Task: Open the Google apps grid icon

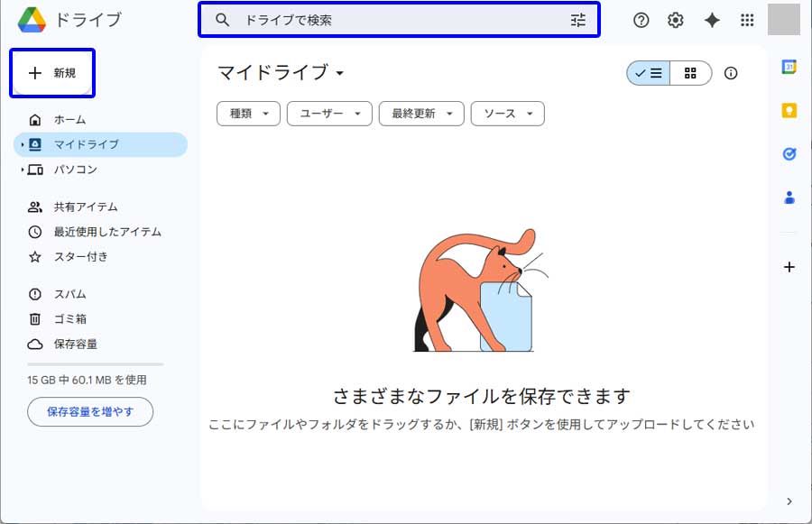Action: click(x=747, y=20)
